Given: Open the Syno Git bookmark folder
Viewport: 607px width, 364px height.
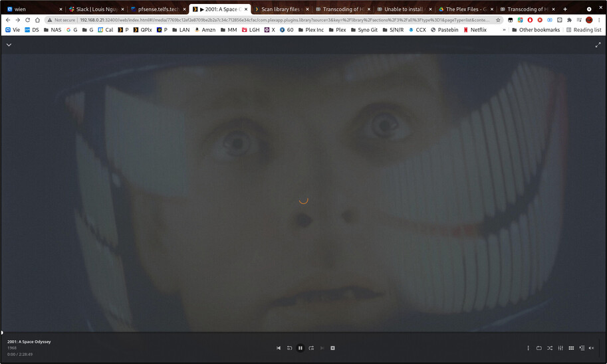Looking at the screenshot, I should tap(364, 29).
